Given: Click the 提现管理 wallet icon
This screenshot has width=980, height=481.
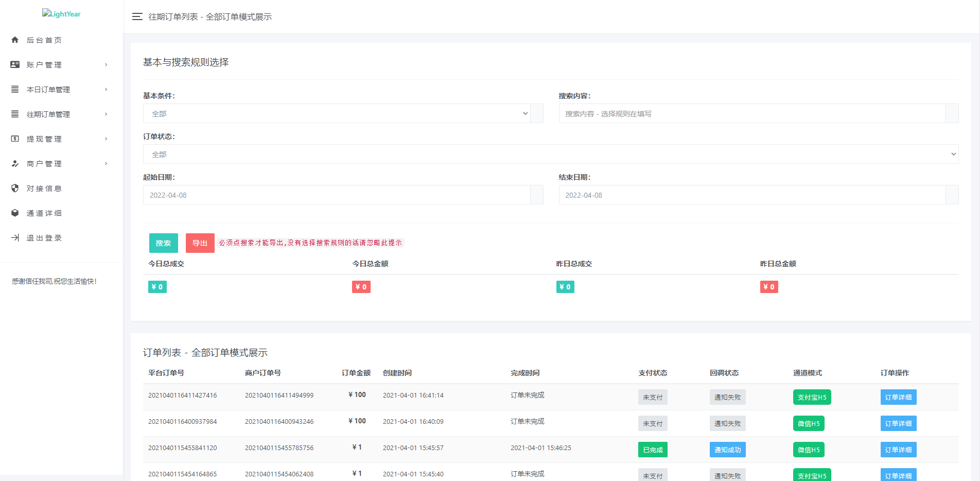Looking at the screenshot, I should (14, 139).
